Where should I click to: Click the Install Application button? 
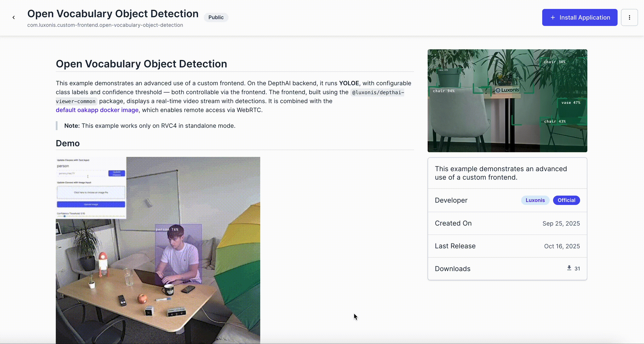579,17
